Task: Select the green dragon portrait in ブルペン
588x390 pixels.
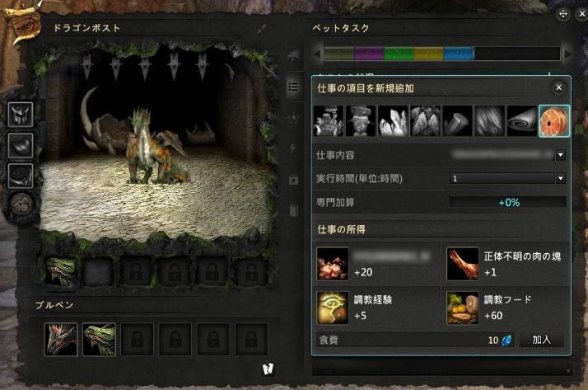Action: click(99, 340)
